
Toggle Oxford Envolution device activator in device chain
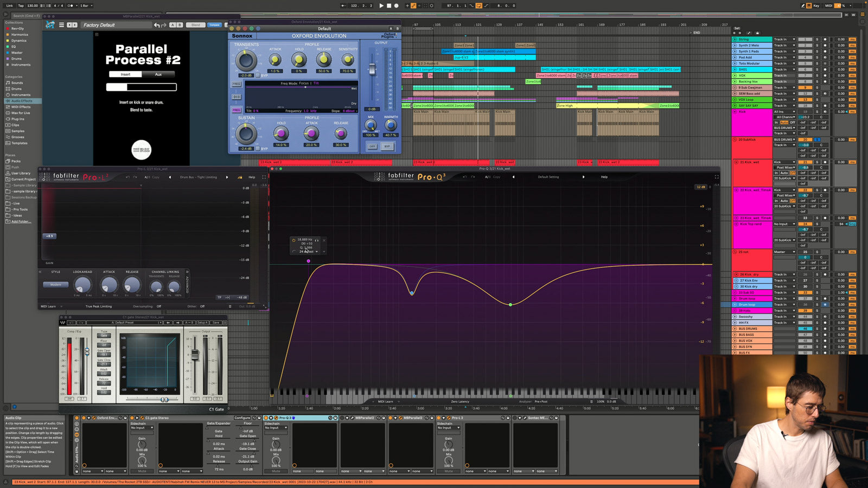click(x=84, y=418)
